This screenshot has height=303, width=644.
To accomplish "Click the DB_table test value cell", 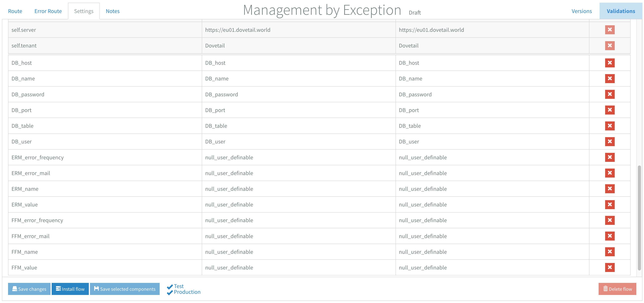I will tap(298, 126).
